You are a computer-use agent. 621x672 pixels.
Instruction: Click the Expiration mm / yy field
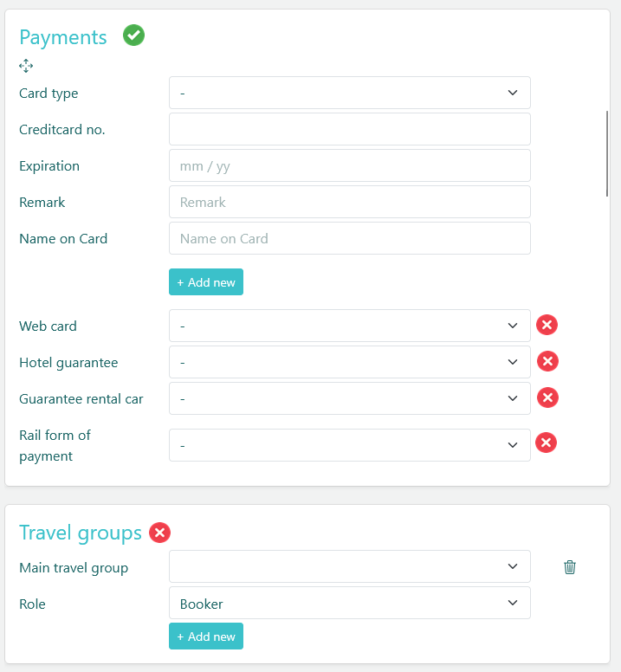tap(349, 165)
